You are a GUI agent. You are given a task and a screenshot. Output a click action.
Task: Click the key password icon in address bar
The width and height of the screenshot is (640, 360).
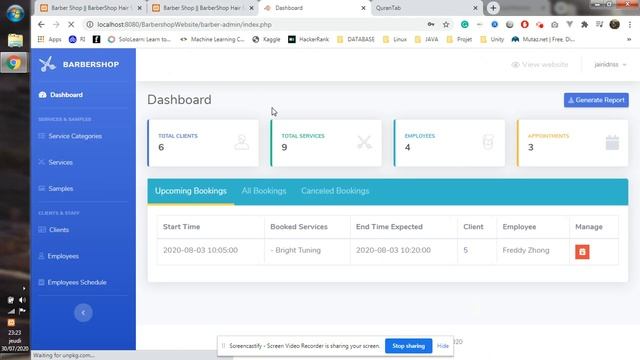click(x=431, y=24)
